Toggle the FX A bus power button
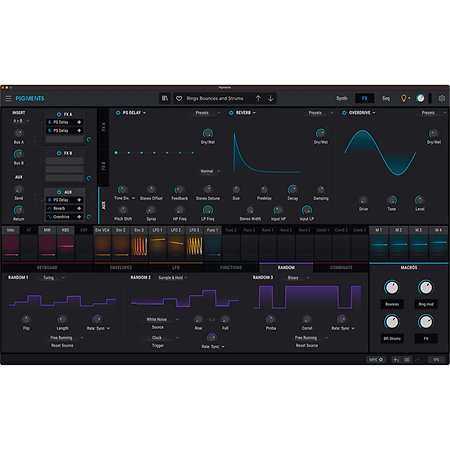This screenshot has width=450, height=450. (59, 114)
